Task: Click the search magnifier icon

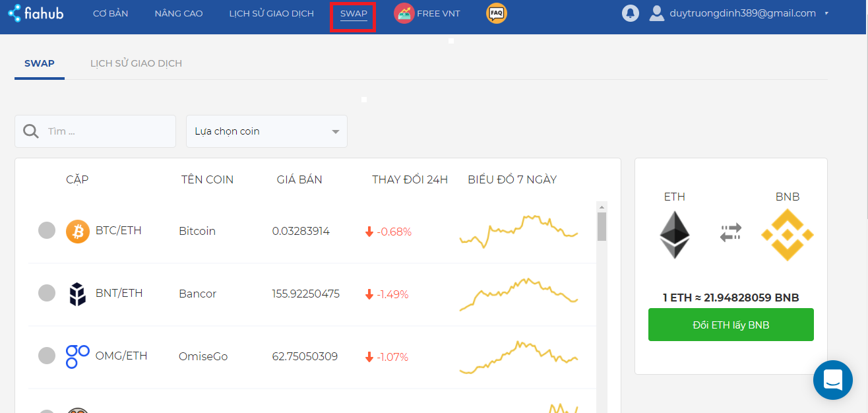Action: 30,131
